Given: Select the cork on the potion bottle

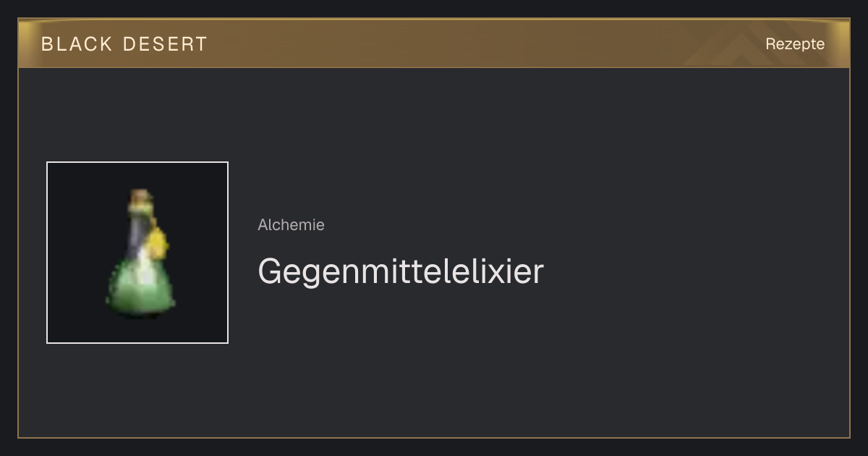Looking at the screenshot, I should coord(140,197).
